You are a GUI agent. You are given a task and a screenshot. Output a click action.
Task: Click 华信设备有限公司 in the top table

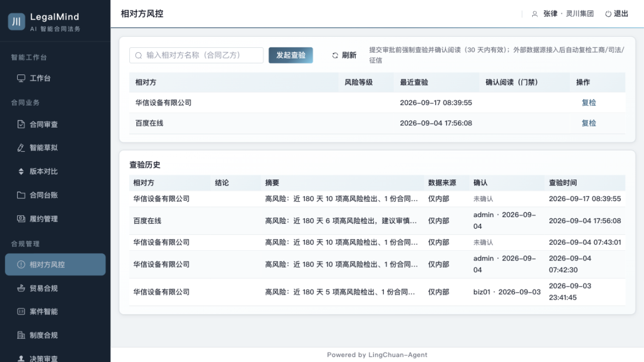pyautogui.click(x=164, y=103)
